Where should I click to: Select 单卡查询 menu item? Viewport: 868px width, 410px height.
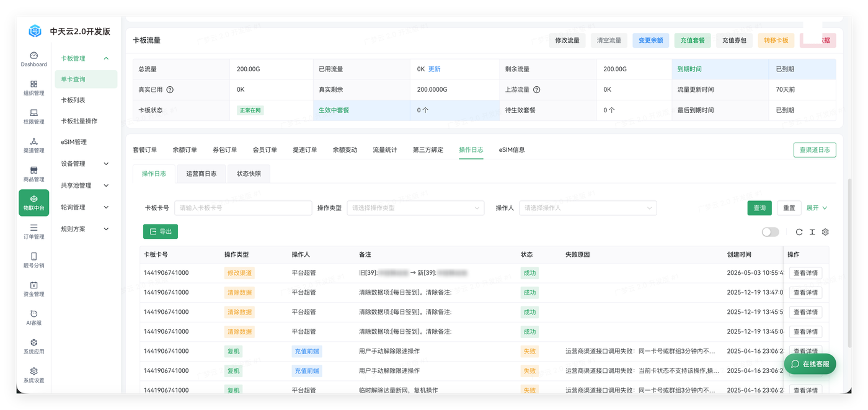click(x=86, y=79)
